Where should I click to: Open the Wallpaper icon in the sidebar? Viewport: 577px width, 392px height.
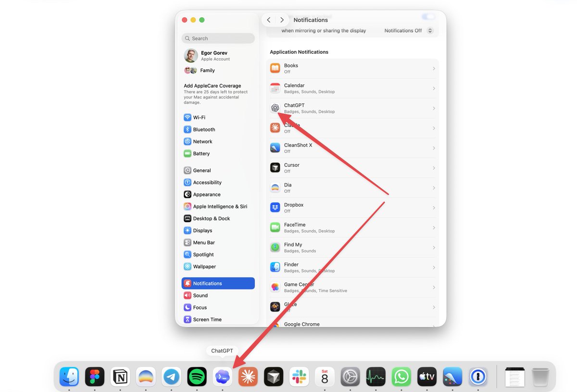tap(188, 266)
